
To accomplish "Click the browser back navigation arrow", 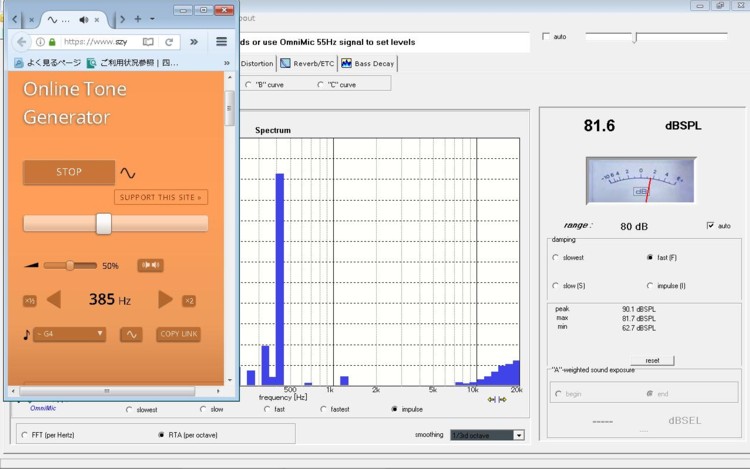I will (21, 42).
